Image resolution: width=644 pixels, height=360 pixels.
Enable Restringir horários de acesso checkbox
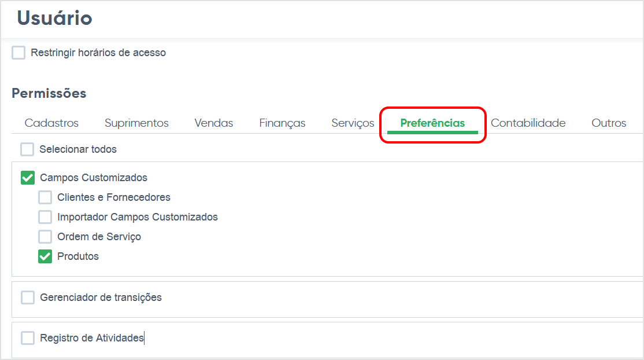pyautogui.click(x=18, y=53)
